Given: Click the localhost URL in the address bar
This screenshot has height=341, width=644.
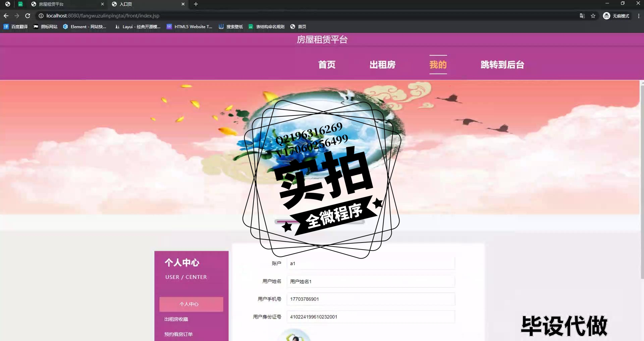Looking at the screenshot, I should point(103,16).
